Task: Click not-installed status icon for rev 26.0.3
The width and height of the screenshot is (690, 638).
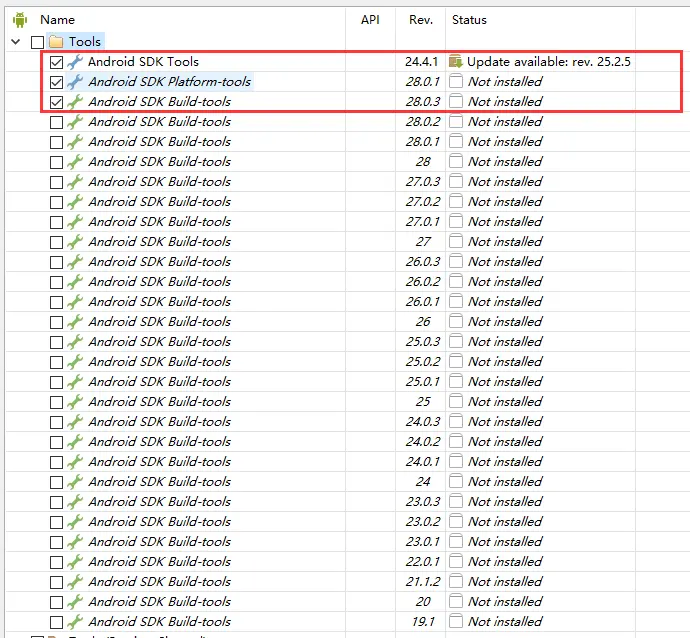Action: (456, 262)
